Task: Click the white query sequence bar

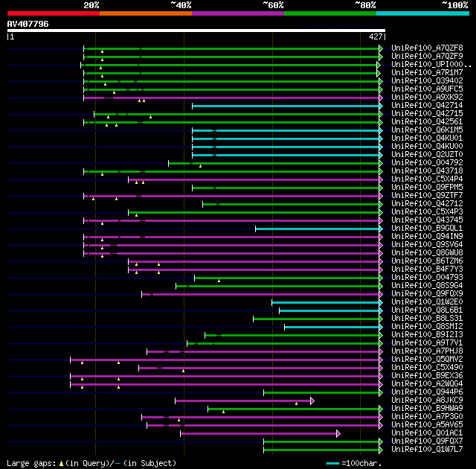Action: [196, 31]
